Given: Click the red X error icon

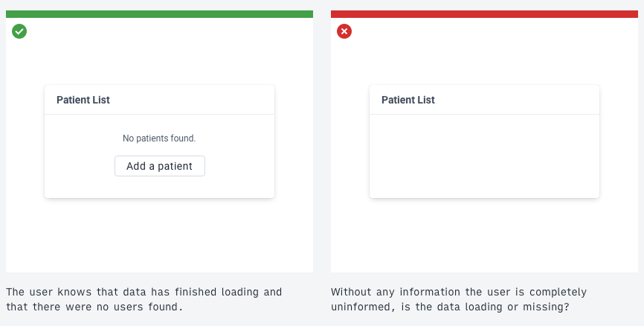Looking at the screenshot, I should point(344,31).
